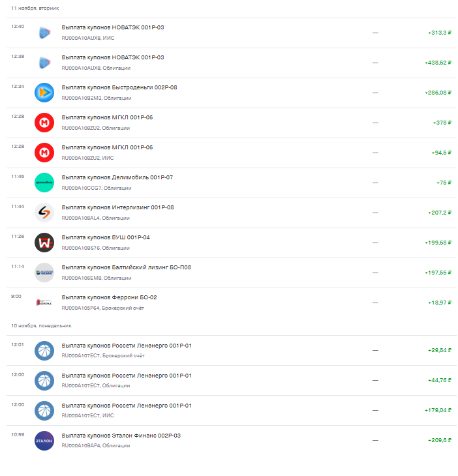Click the +209,6 ₽ amount
Image resolution: width=458 pixels, height=476 pixels.
pos(440,440)
